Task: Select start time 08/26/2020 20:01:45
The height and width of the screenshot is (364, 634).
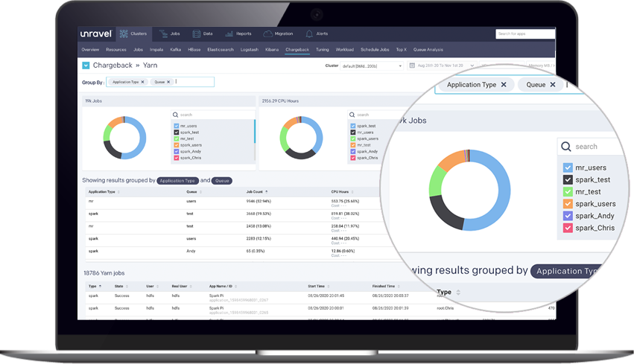Action: coord(326,296)
